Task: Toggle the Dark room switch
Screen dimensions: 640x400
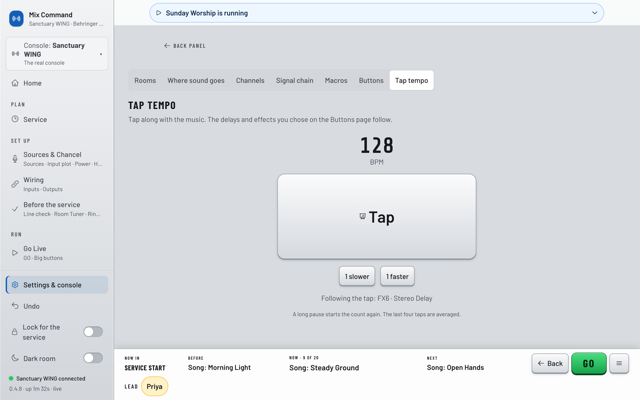Action: (x=93, y=358)
